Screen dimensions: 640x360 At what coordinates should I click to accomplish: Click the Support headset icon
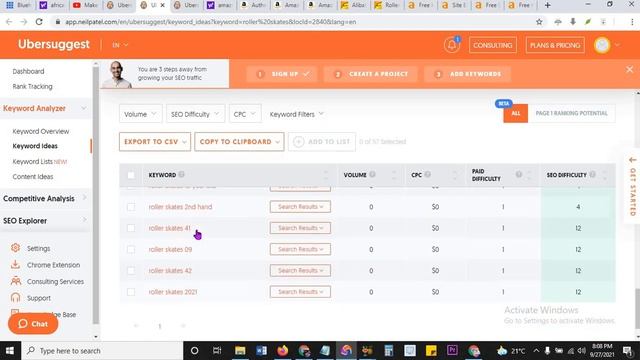pos(16,298)
